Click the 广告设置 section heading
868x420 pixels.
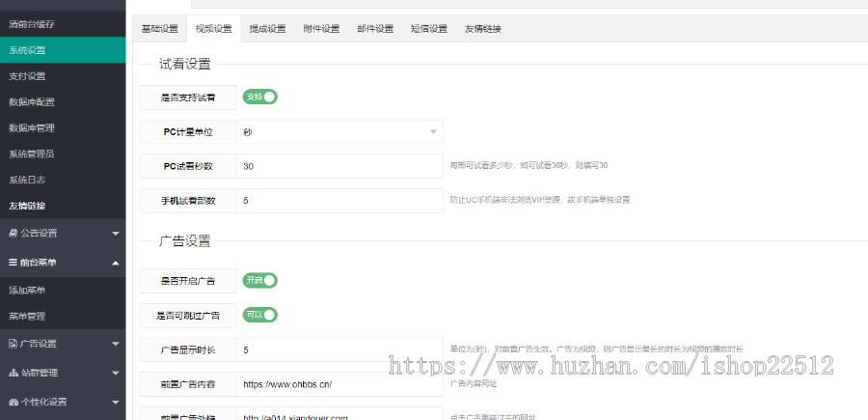pos(185,241)
